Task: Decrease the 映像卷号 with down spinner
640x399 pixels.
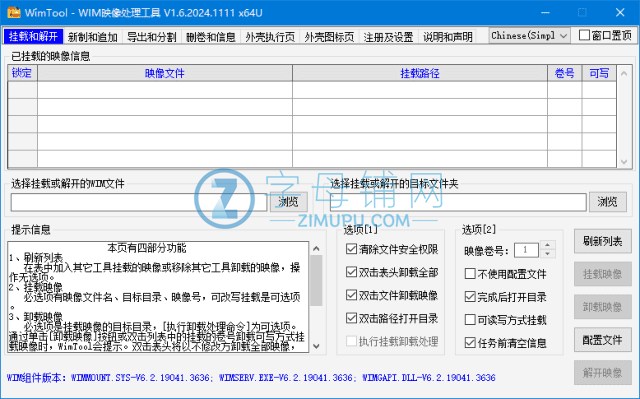Action: [x=547, y=254]
